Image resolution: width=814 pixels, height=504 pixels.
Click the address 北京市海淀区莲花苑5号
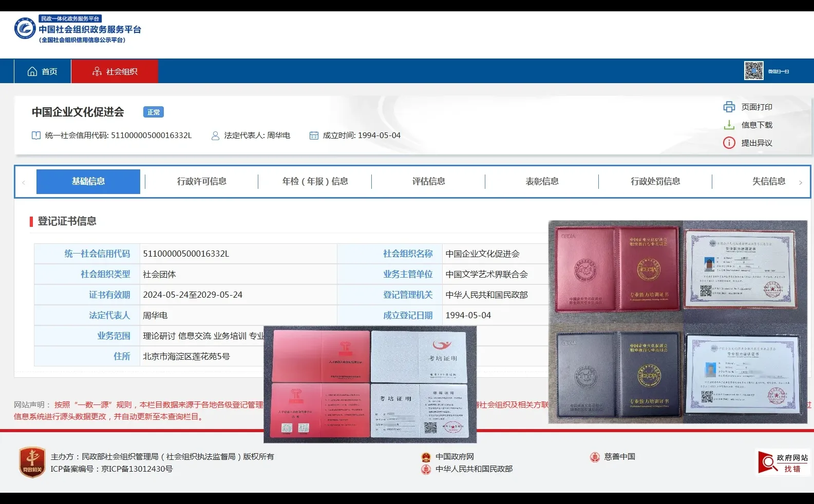coord(186,356)
